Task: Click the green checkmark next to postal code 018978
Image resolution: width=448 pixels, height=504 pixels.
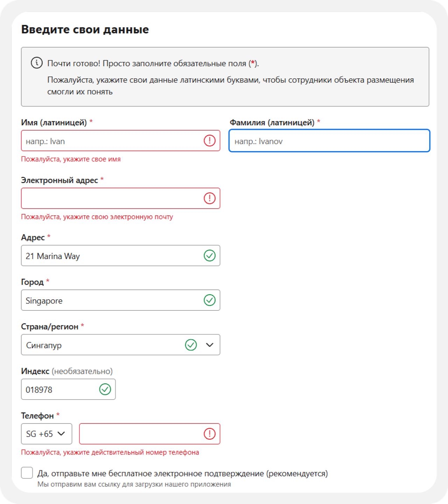Action: point(105,389)
